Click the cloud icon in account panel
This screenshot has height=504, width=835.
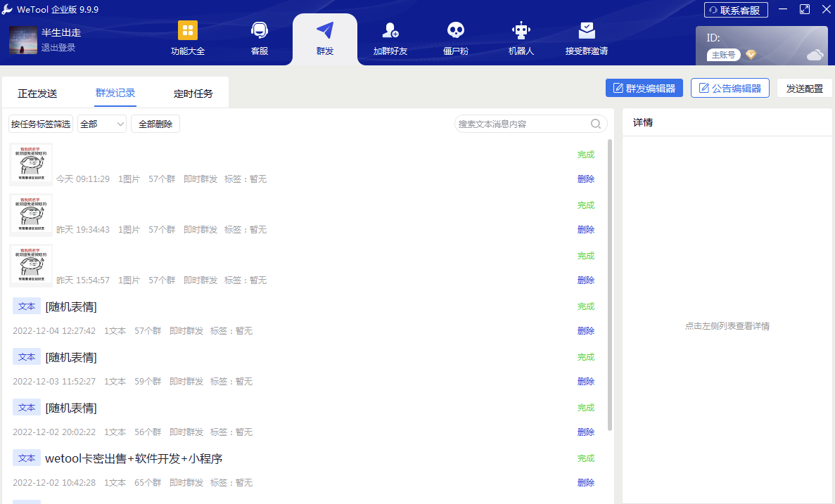(815, 55)
